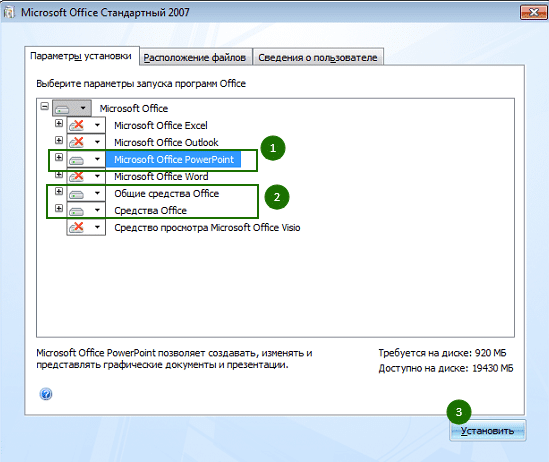Switch to the Сведения о пользователе tab
Image resolution: width=549 pixels, height=462 pixels.
tap(318, 57)
